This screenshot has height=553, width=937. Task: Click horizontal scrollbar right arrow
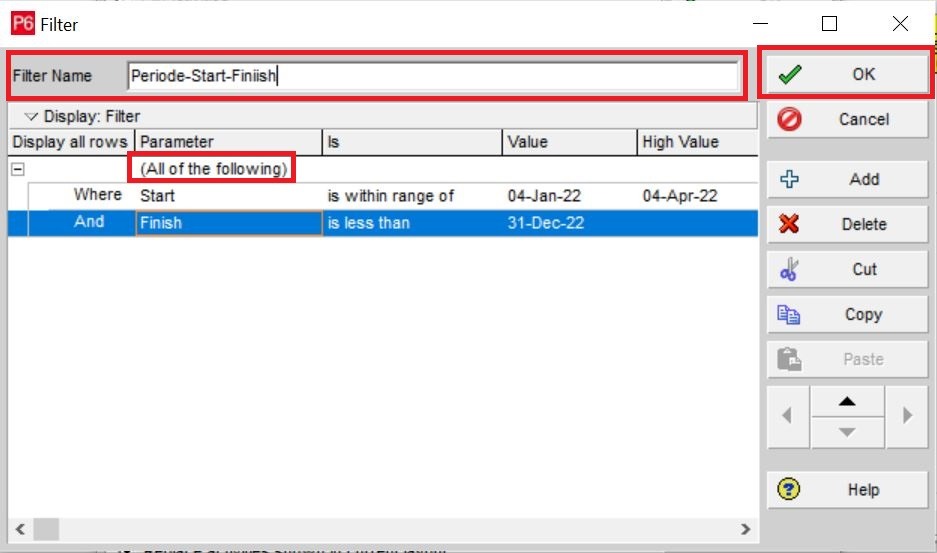tap(745, 529)
